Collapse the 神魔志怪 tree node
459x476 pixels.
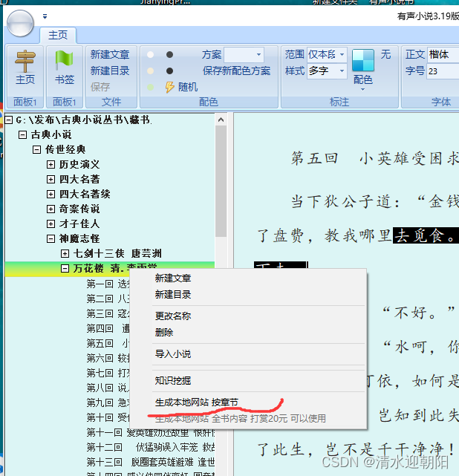click(51, 238)
